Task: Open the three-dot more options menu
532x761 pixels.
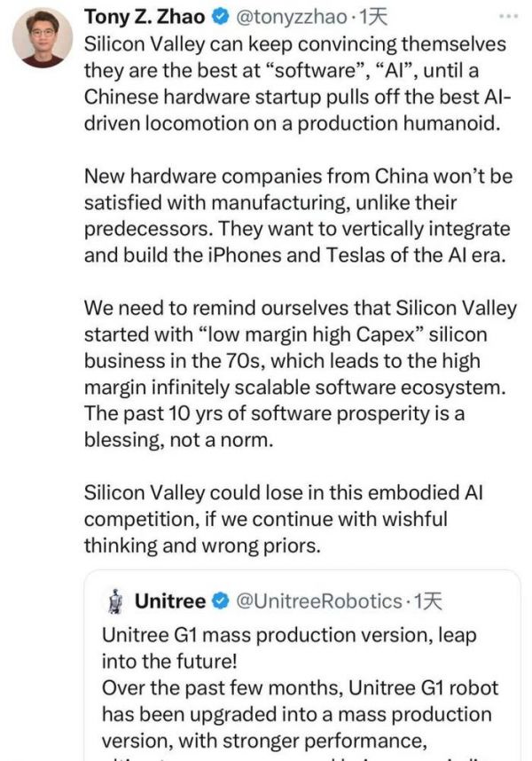Action: pos(509,16)
